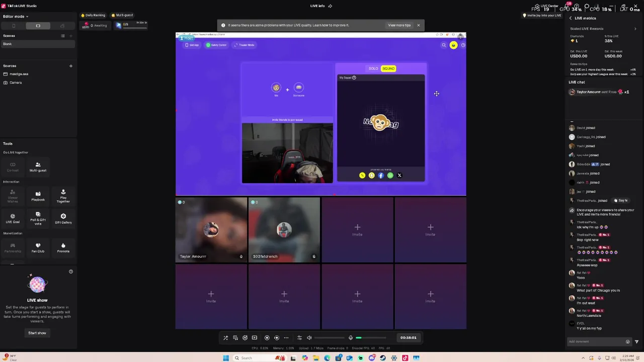
Task: Click the search icon in browser preview
Action: 444,45
